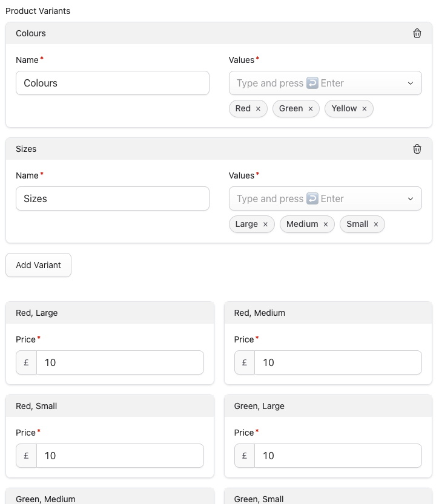Click the Medium tag label
Screen dimensions: 439x504
point(302,224)
